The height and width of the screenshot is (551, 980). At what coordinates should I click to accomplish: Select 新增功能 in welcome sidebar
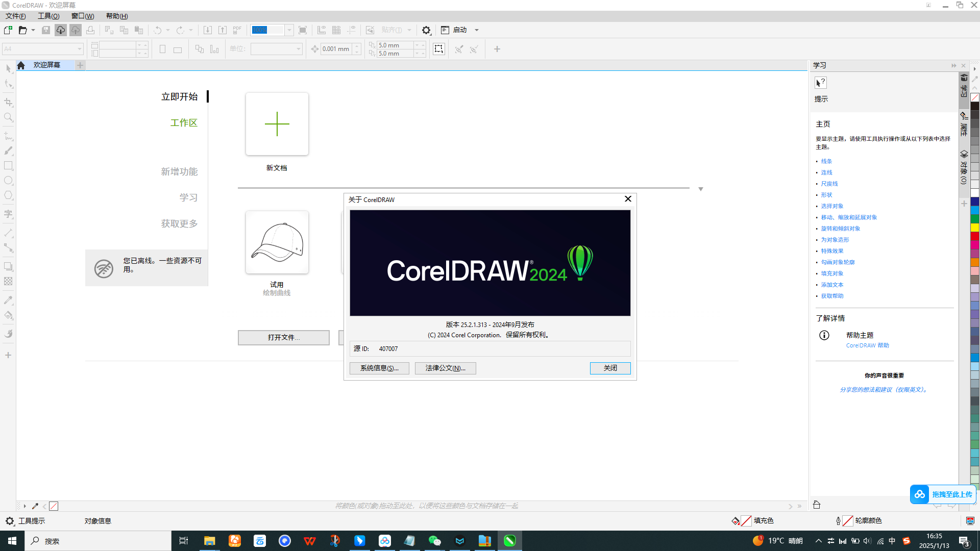point(179,171)
